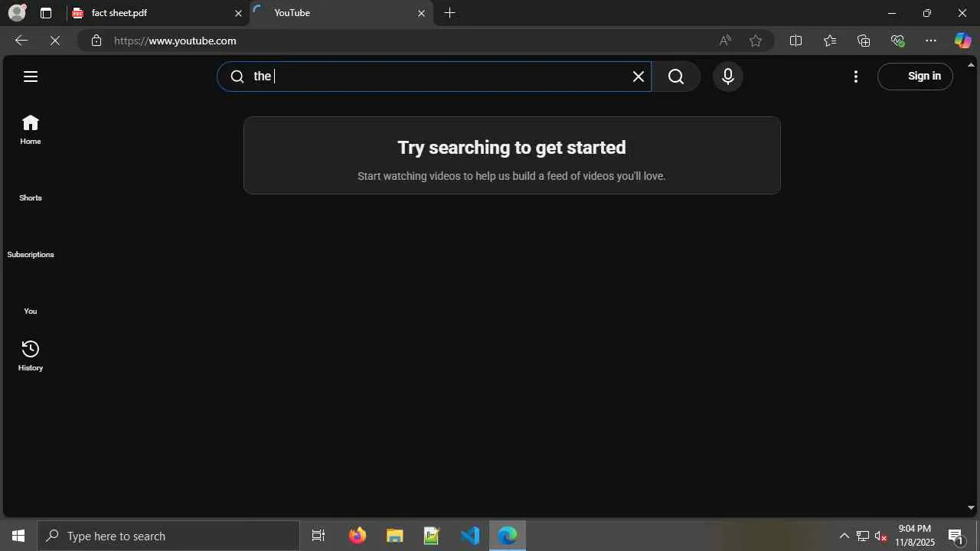This screenshot has width=980, height=551.
Task: Open Visual Studio Code from taskbar
Action: tap(469, 536)
